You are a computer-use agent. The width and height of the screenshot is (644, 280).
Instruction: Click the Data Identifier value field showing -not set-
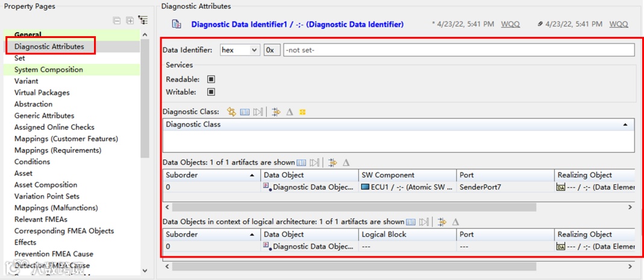click(x=458, y=50)
